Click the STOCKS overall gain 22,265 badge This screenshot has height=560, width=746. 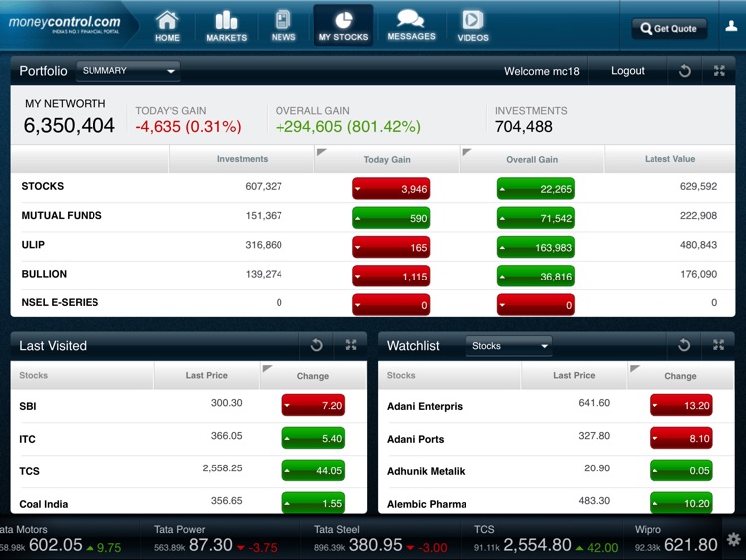click(x=536, y=189)
